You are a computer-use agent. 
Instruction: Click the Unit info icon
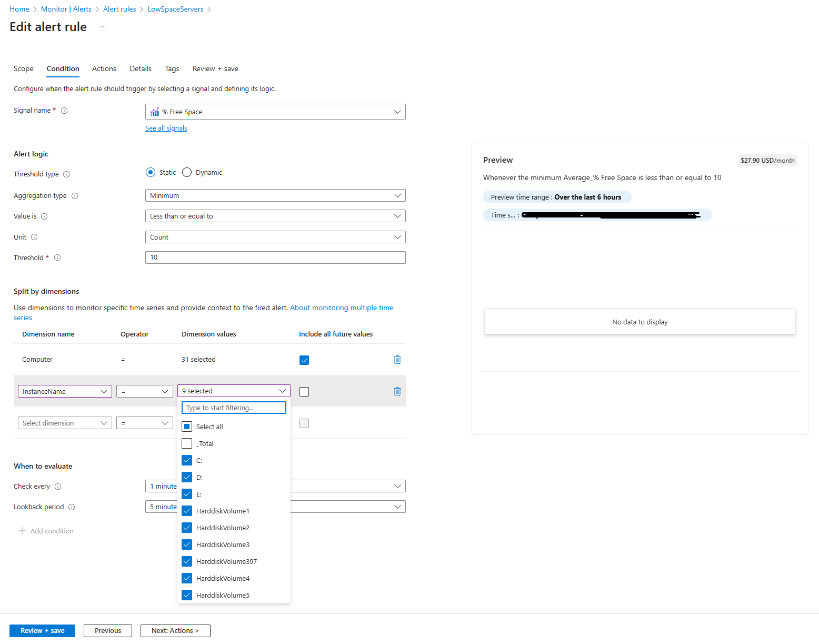34,237
